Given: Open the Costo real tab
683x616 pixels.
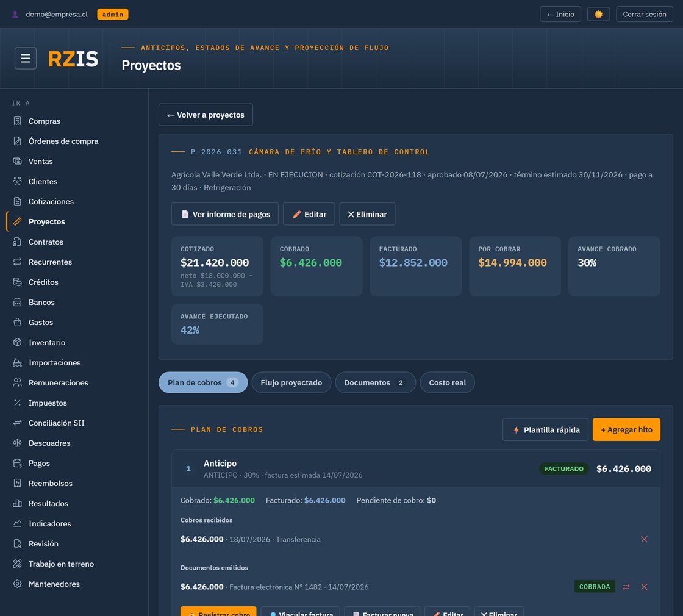Looking at the screenshot, I should 447,382.
